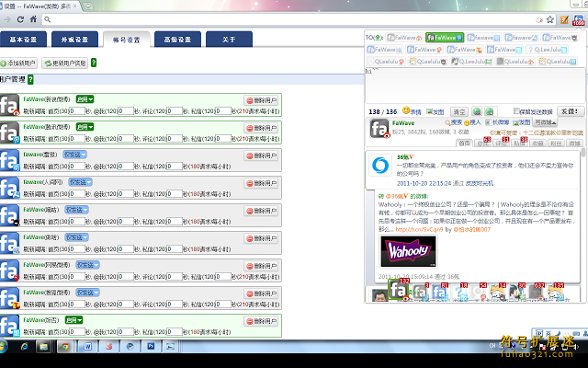Switch to the account icon with badge 81
This screenshot has width=588, height=368.
tap(439, 293)
